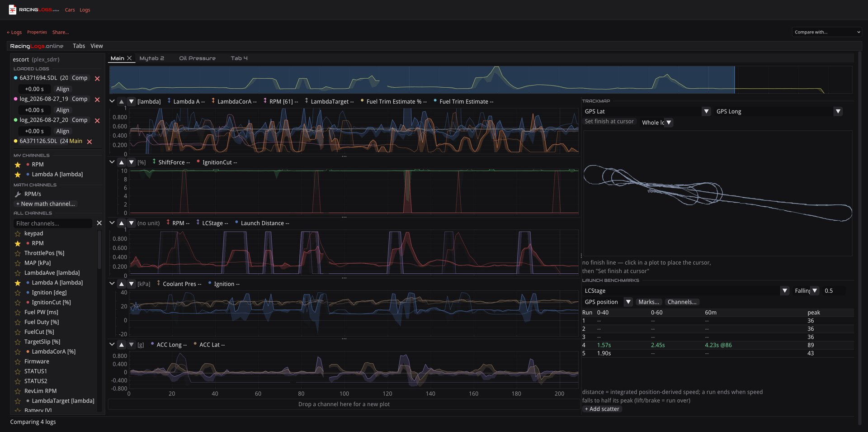This screenshot has width=868, height=432.
Task: Click the Filter channels input field
Action: (53, 223)
